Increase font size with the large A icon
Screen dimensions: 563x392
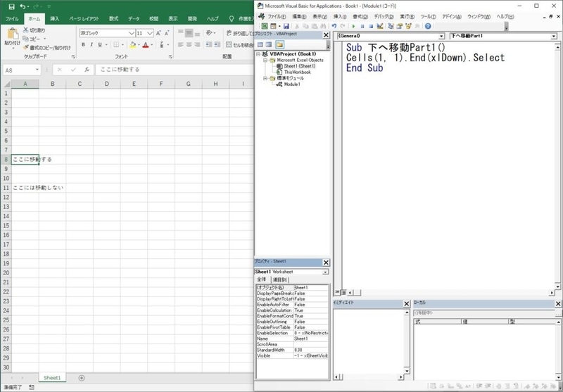click(x=158, y=33)
